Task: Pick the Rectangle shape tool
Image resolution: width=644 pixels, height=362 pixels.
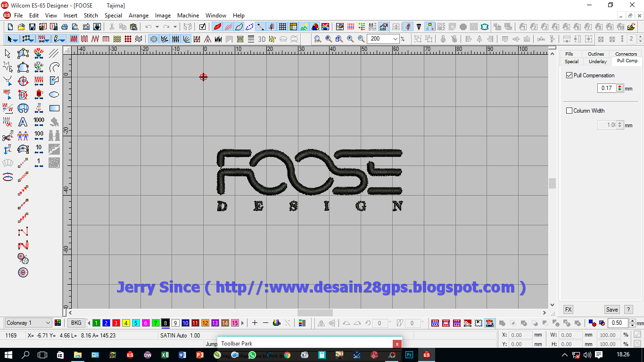Action: click(54, 108)
